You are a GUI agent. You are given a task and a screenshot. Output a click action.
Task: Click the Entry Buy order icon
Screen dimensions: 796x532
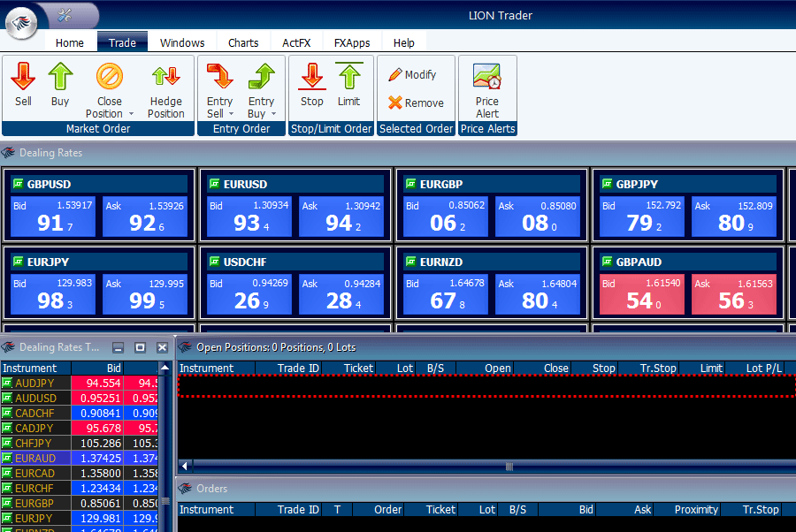point(262,76)
